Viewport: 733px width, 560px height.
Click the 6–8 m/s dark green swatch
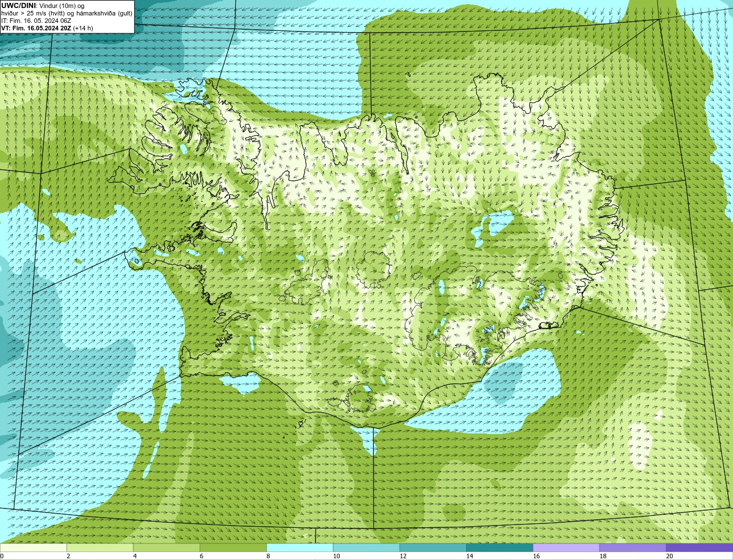(x=233, y=548)
